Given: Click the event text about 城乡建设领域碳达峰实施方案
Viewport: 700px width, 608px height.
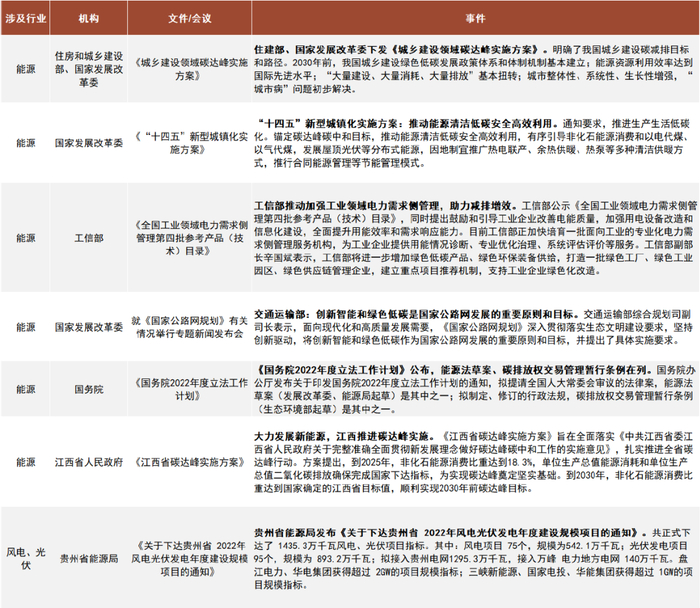Looking at the screenshot, I should click(473, 69).
